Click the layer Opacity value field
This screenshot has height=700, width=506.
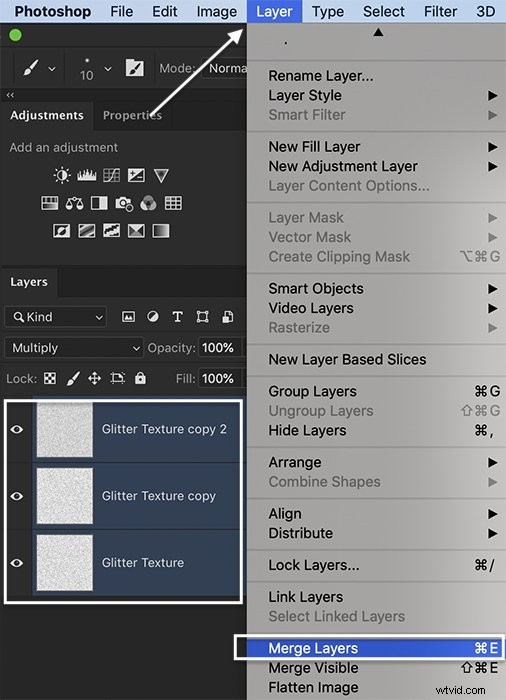pos(218,348)
